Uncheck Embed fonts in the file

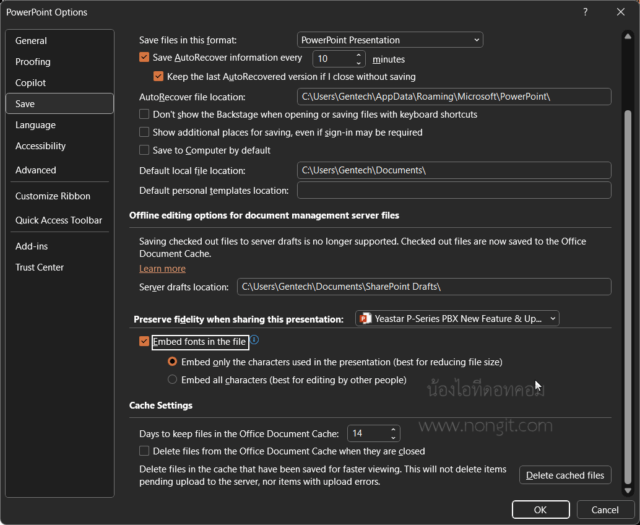point(144,341)
